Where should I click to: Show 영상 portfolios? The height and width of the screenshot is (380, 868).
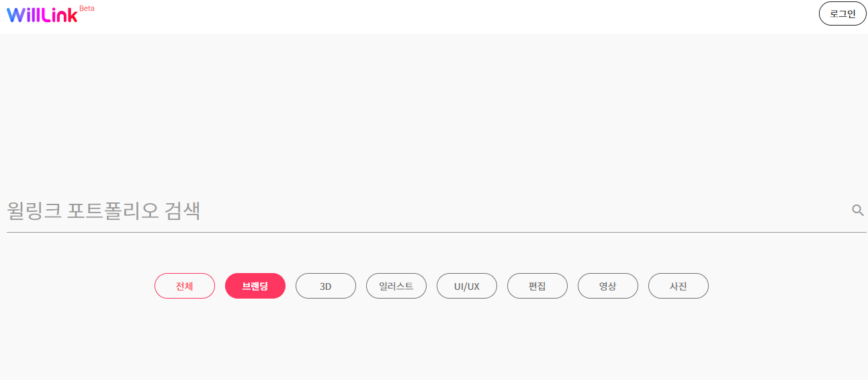click(x=608, y=286)
